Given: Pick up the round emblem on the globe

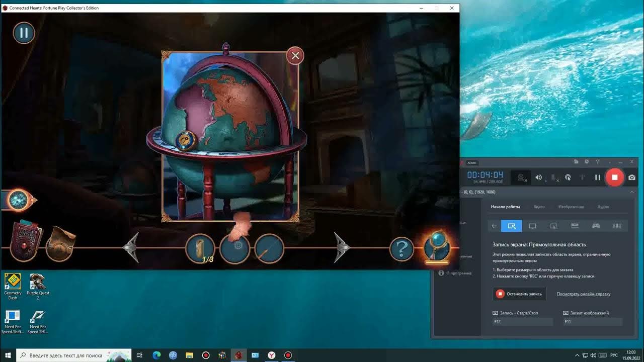Looking at the screenshot, I should pos(186,141).
